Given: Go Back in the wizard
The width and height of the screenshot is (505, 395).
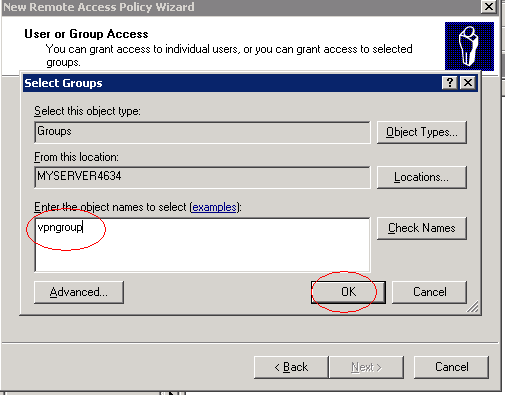Looking at the screenshot, I should (x=291, y=367).
